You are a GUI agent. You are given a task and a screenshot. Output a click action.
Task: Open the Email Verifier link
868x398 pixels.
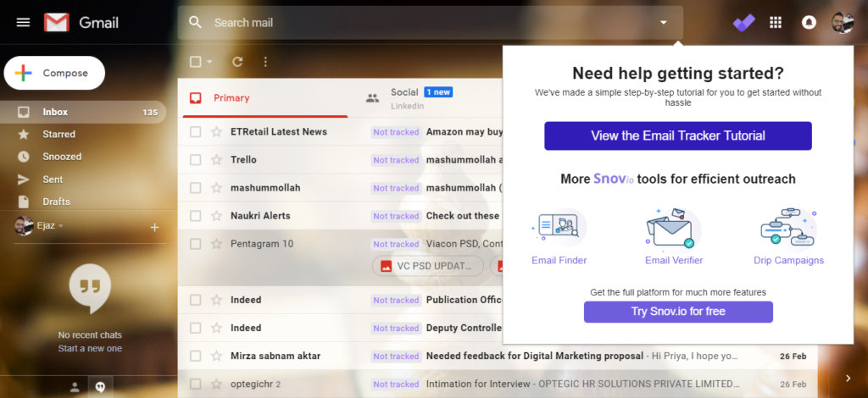click(x=674, y=260)
